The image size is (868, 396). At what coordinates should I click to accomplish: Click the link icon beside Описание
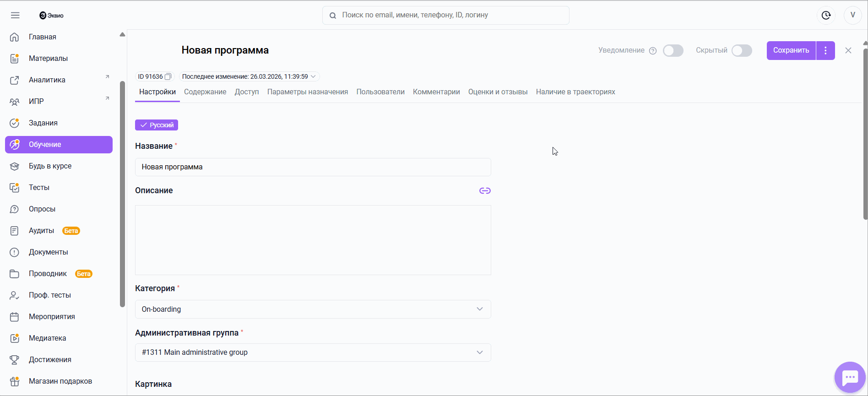tap(485, 190)
